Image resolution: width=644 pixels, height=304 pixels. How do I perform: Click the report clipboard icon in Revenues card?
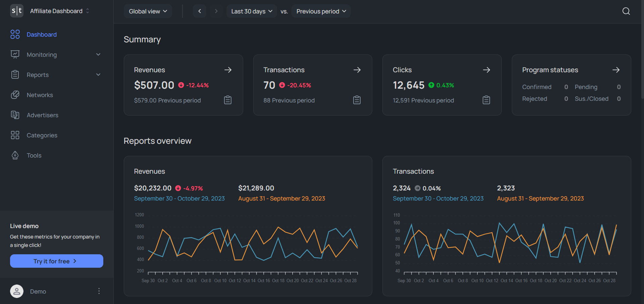click(x=228, y=100)
